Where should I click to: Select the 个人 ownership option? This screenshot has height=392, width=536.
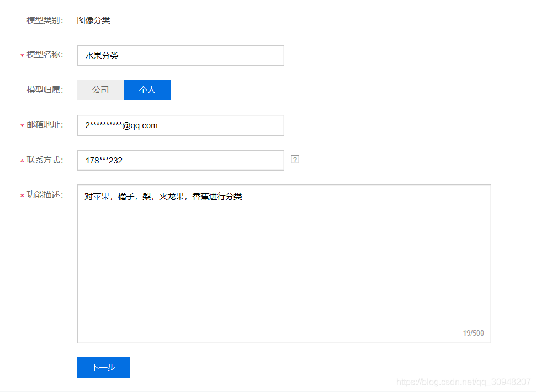(147, 89)
